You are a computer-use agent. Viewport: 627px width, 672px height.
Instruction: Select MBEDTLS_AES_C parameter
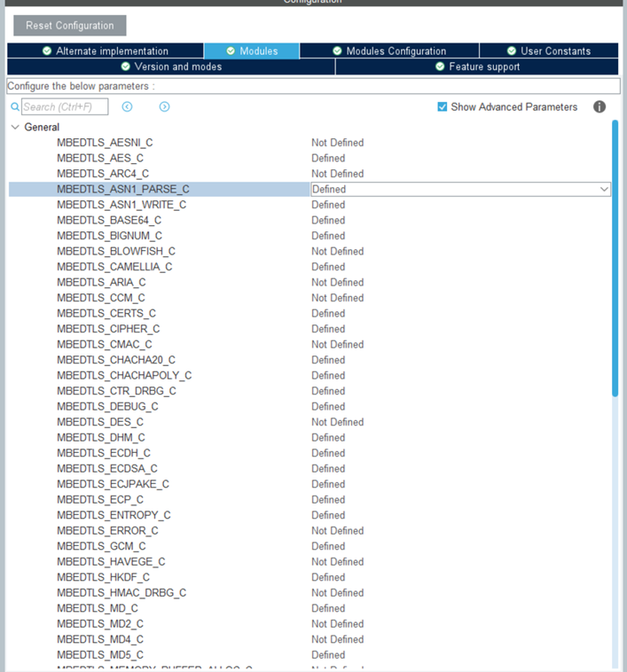point(100,158)
